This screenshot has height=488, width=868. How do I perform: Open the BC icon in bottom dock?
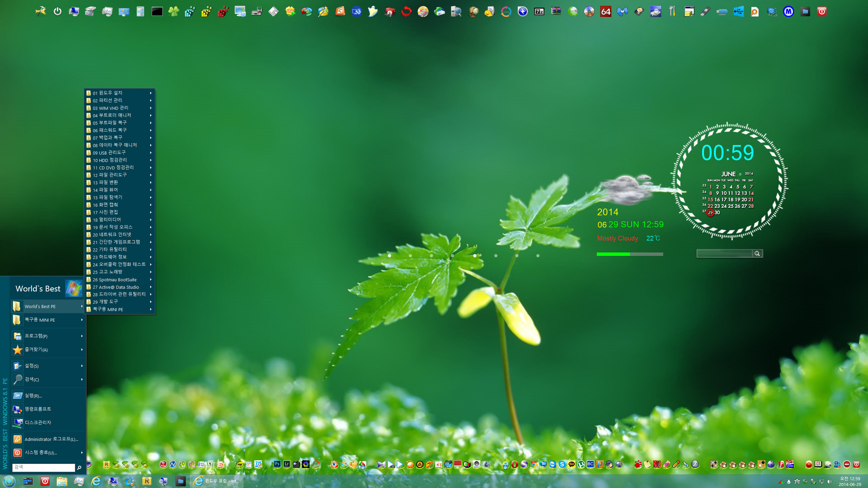(x=590, y=464)
